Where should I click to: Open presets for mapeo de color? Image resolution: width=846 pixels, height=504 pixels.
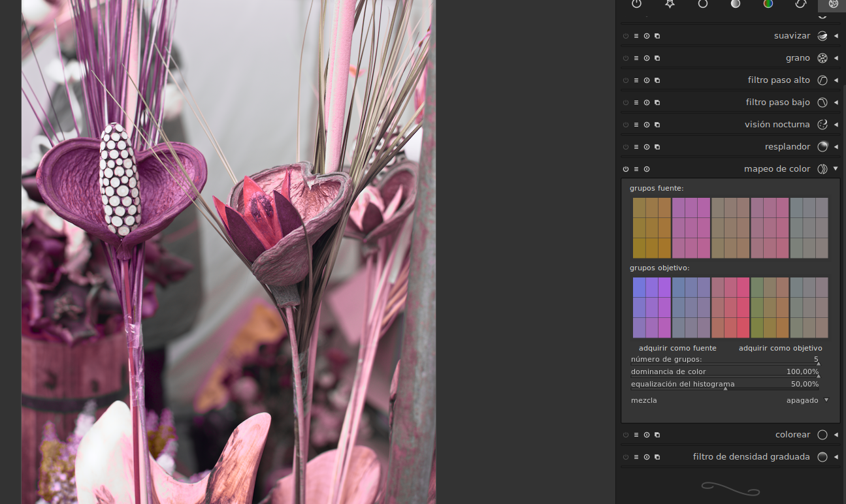(636, 169)
